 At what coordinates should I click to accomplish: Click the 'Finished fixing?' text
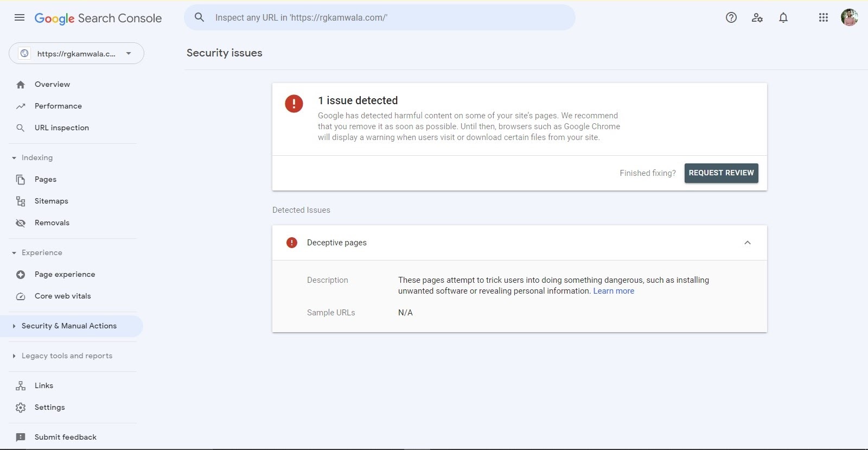pyautogui.click(x=648, y=173)
